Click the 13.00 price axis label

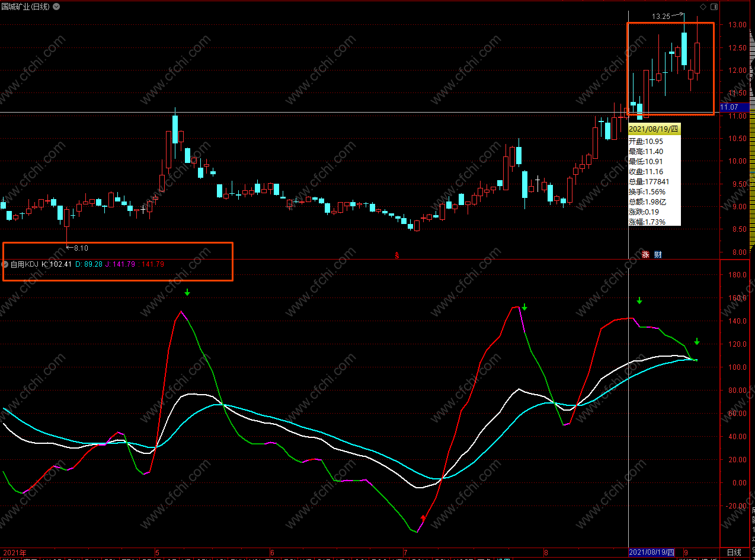coord(738,25)
